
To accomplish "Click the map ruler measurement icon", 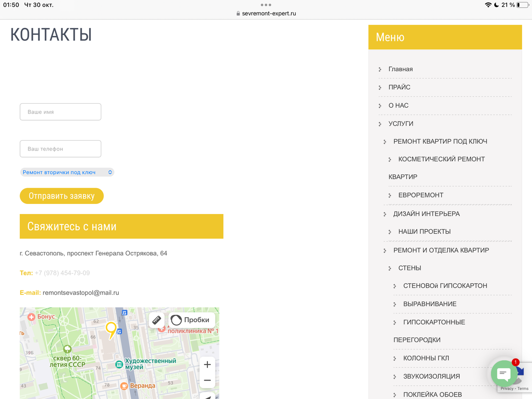I will pos(157,320).
